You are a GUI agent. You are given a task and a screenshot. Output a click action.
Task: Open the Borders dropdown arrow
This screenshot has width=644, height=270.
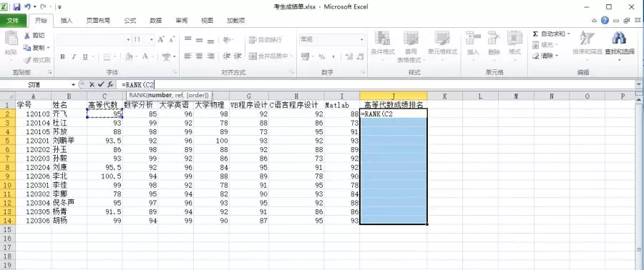[115, 56]
